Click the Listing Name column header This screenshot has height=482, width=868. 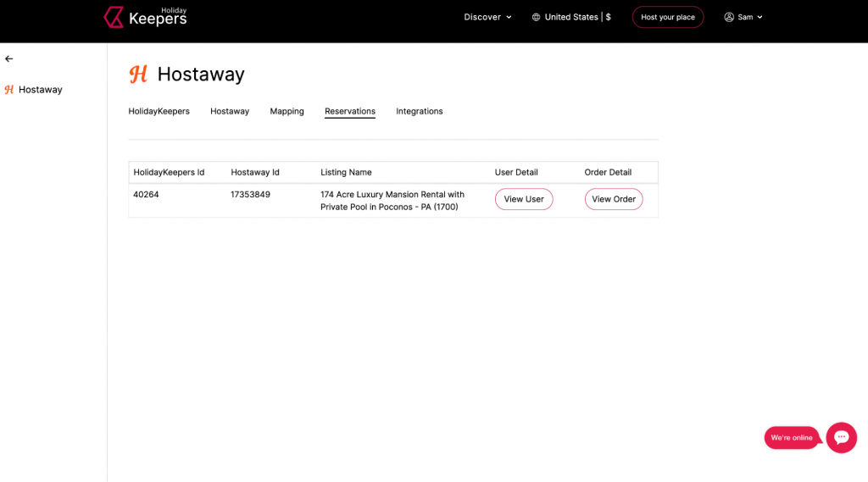[346, 172]
